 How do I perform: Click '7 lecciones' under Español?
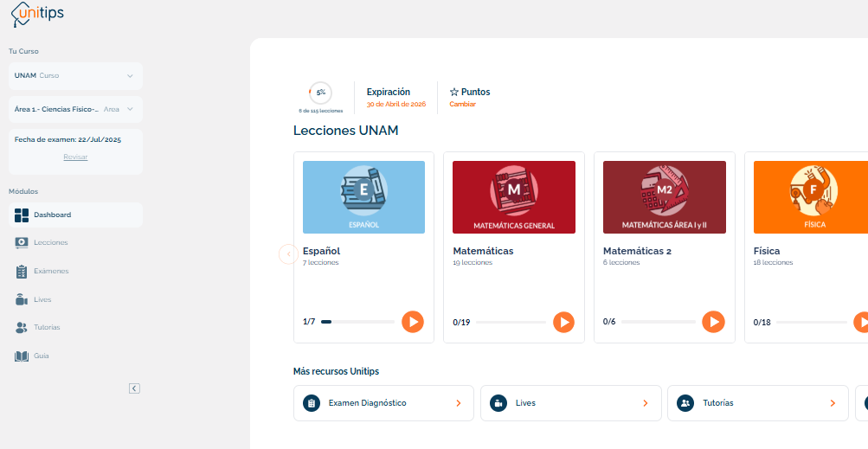(320, 262)
